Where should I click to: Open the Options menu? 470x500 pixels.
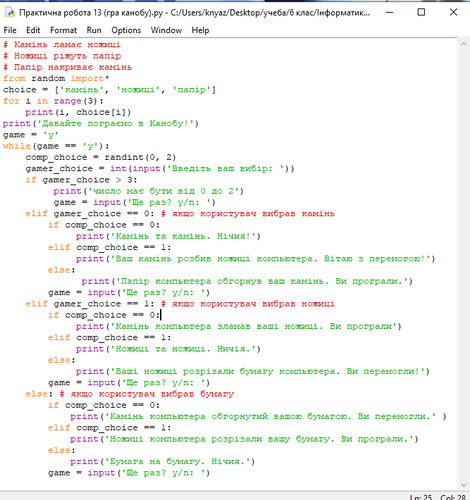click(x=126, y=30)
